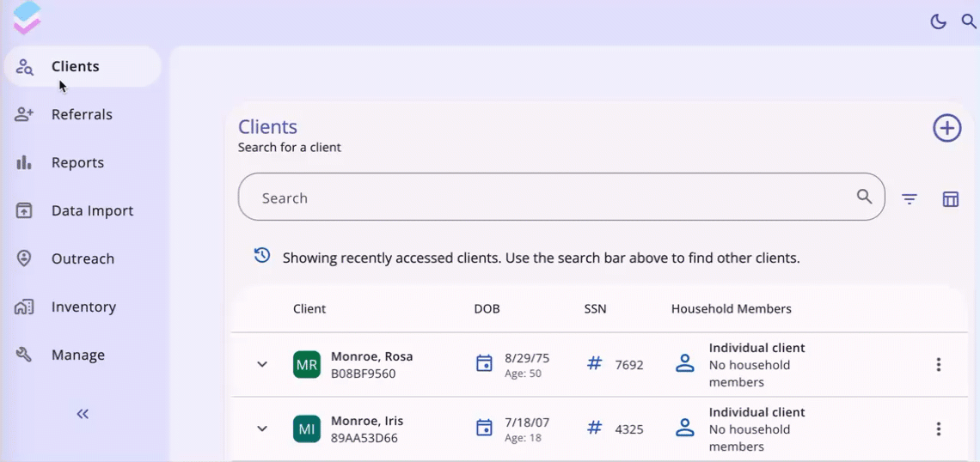Collapse the sidebar with double chevron
Screen dimensions: 980x462
[83, 414]
